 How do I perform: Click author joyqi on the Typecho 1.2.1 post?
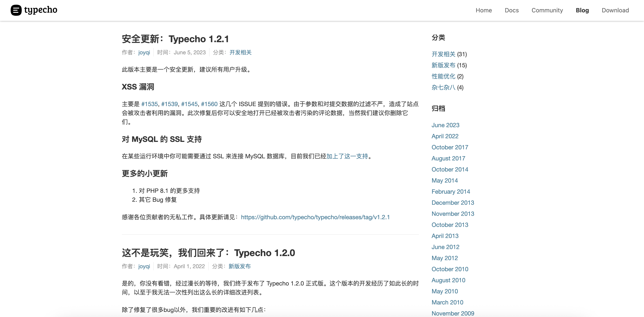click(144, 52)
